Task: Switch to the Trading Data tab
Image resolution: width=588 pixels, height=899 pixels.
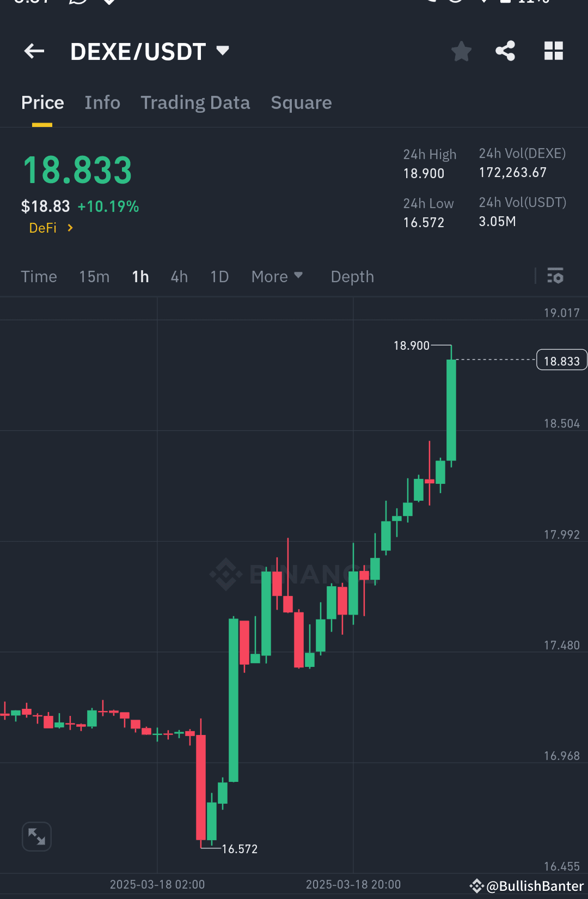Action: coord(195,102)
